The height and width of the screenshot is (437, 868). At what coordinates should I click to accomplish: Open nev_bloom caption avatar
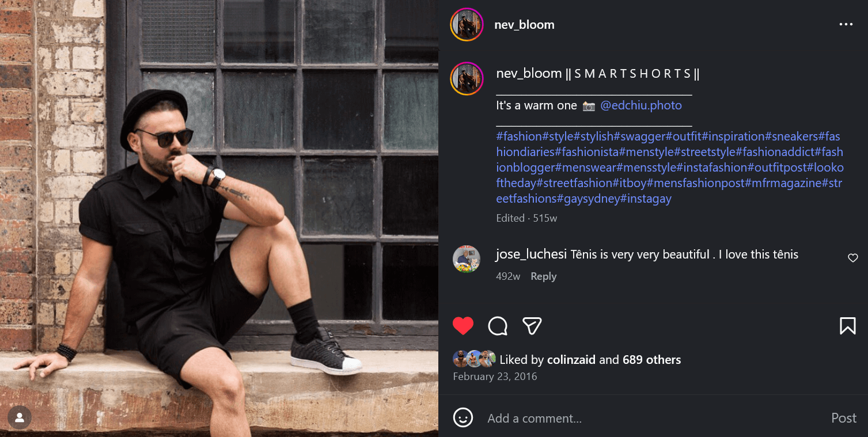(x=467, y=79)
